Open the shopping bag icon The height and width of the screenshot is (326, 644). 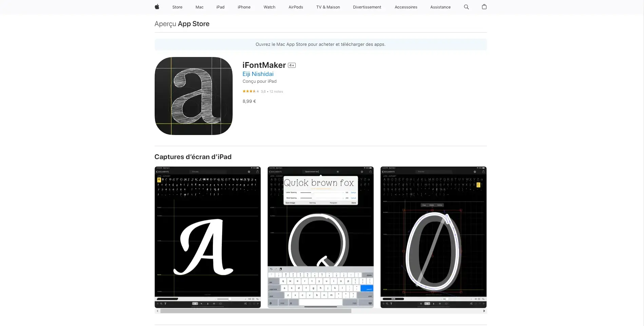pyautogui.click(x=484, y=7)
